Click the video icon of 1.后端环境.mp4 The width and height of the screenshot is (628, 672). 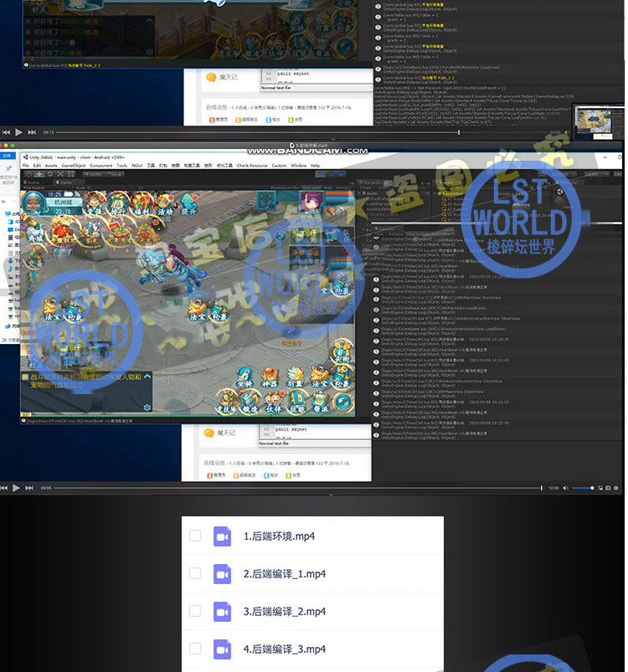point(222,536)
